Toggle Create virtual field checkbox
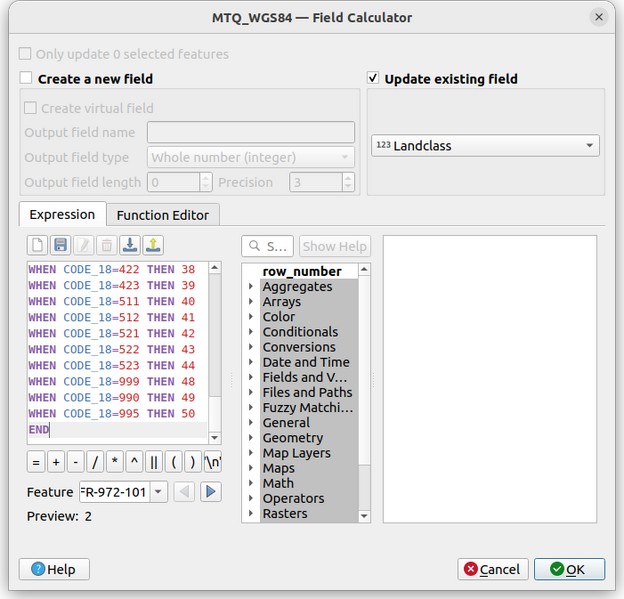The height and width of the screenshot is (599, 624). click(30, 108)
